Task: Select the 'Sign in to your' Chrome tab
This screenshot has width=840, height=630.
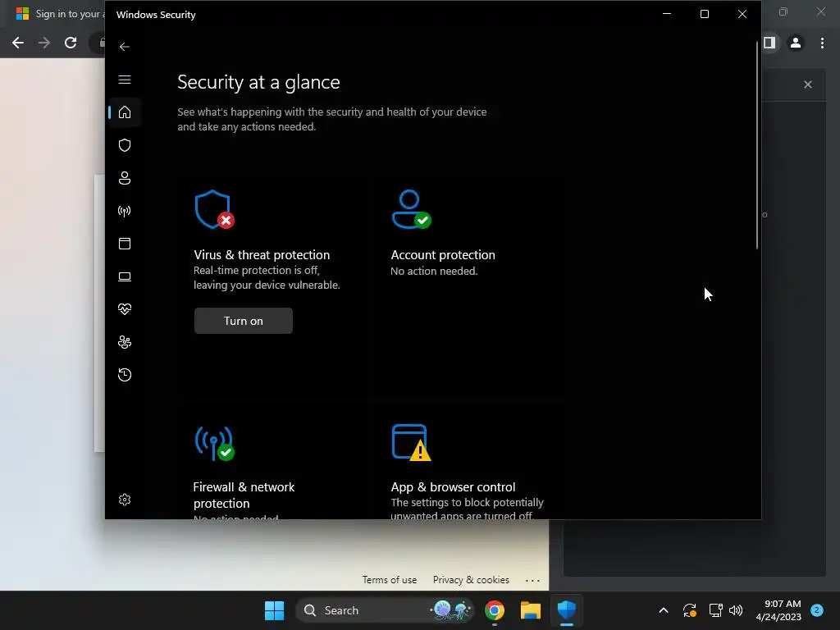Action: point(59,14)
